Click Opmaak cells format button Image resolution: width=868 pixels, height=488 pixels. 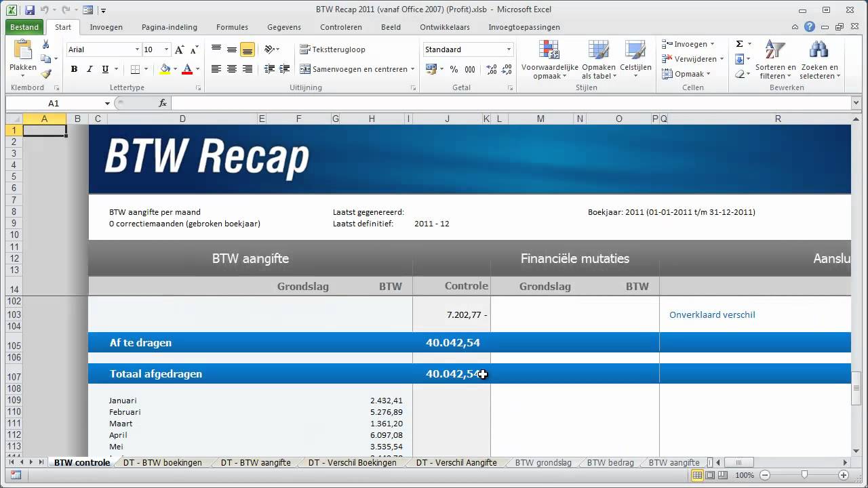click(686, 74)
